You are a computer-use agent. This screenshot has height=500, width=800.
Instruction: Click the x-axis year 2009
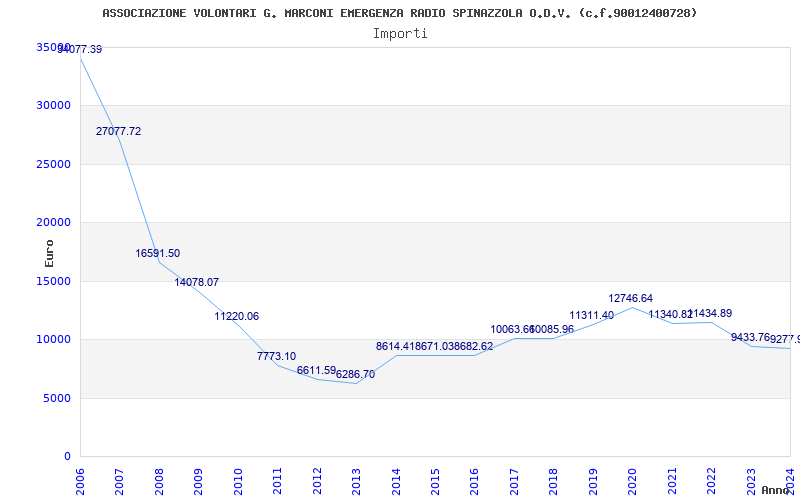[x=198, y=481]
